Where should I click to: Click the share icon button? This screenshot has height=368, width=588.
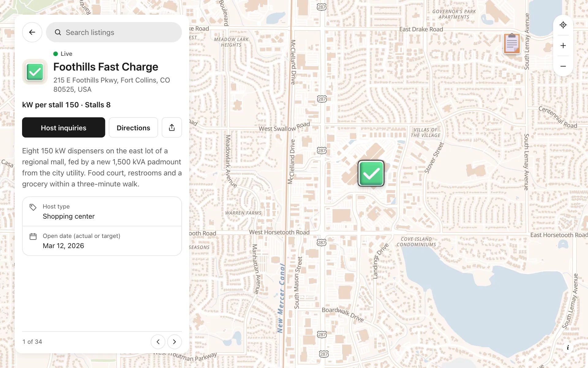(172, 128)
